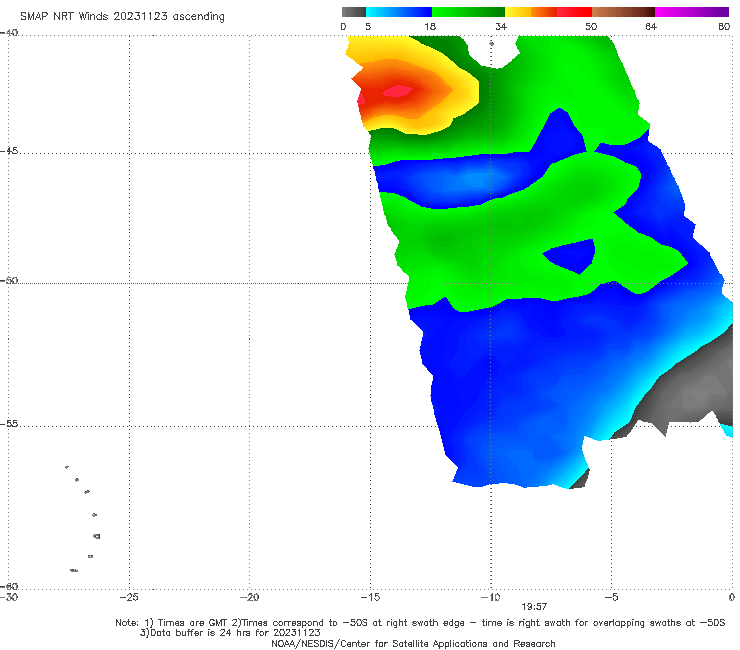Viewport: 740px width, 650px height.
Task: Click the green segment of the color bar
Action: [469, 12]
